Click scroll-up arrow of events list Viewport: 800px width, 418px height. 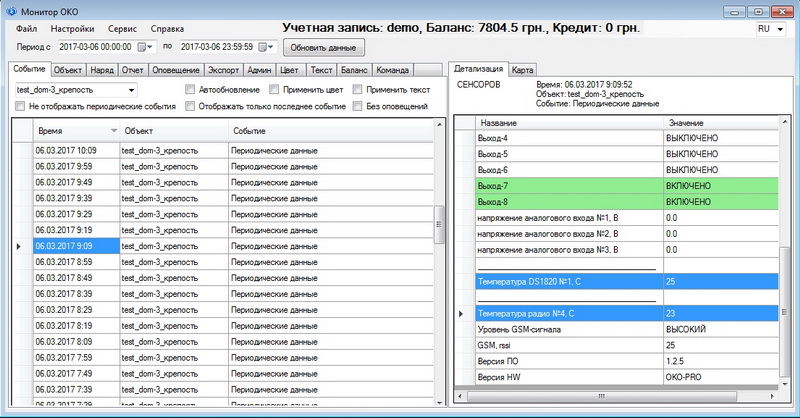coord(439,124)
